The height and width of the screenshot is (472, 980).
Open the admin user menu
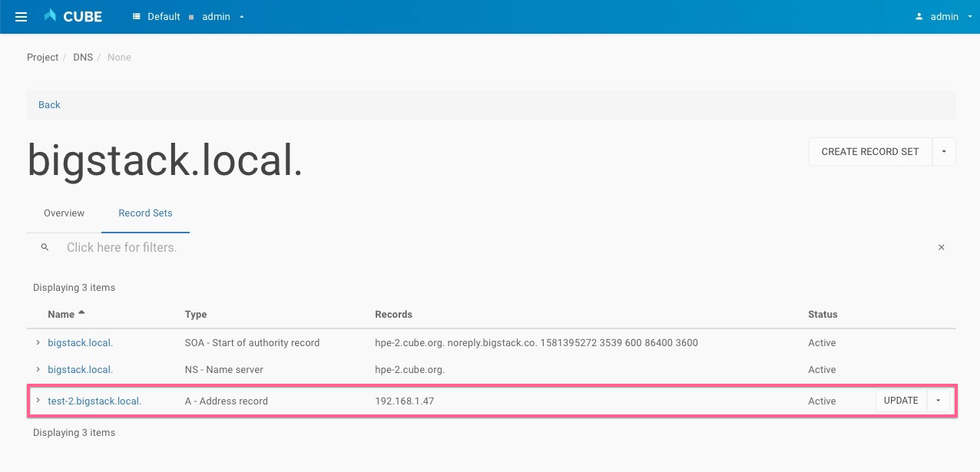944,16
